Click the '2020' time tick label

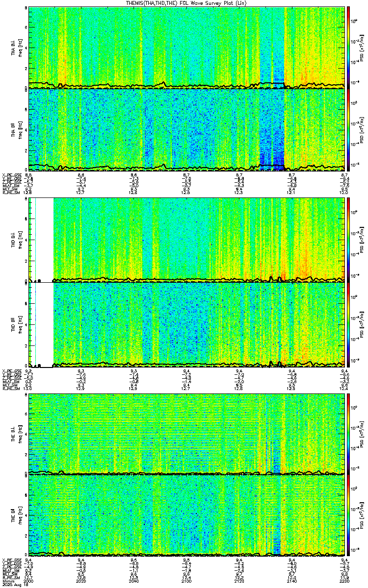pyautogui.click(x=81, y=581)
